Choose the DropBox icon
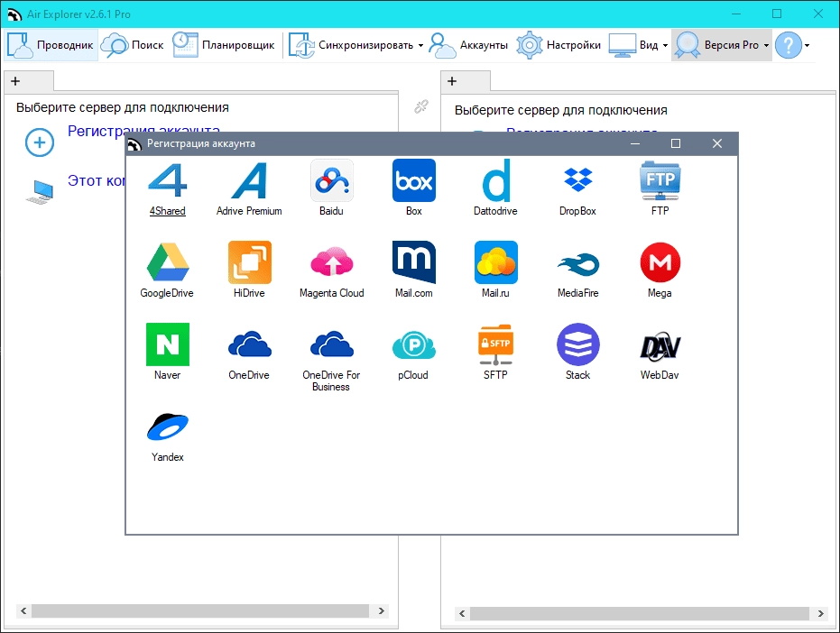This screenshot has height=633, width=840. [578, 181]
